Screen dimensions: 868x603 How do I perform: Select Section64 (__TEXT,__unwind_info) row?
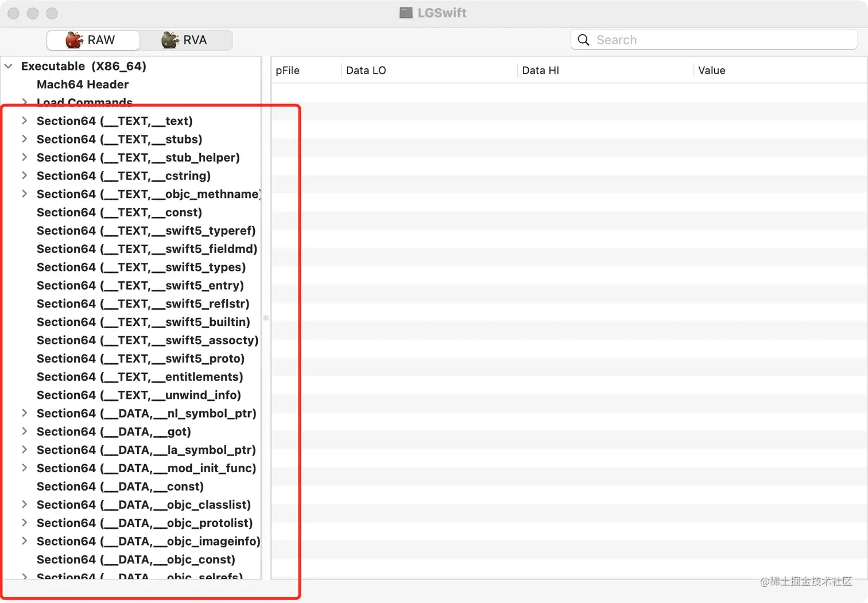[x=131, y=395]
